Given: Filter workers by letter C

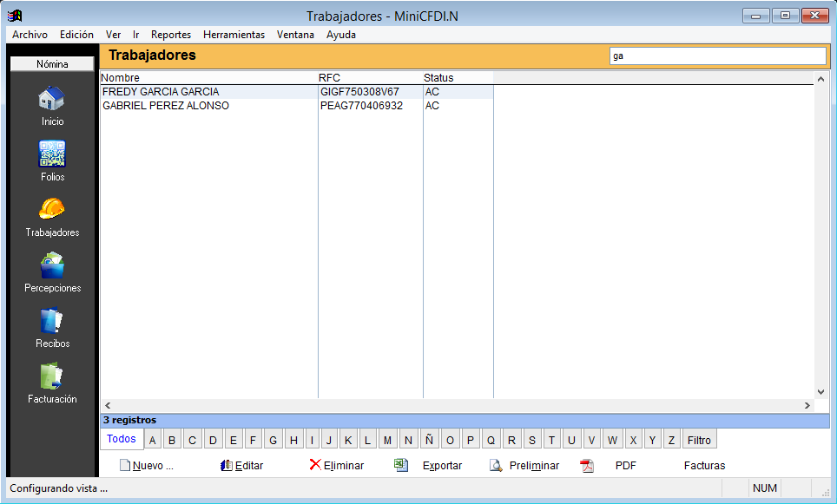Looking at the screenshot, I should click(x=192, y=440).
